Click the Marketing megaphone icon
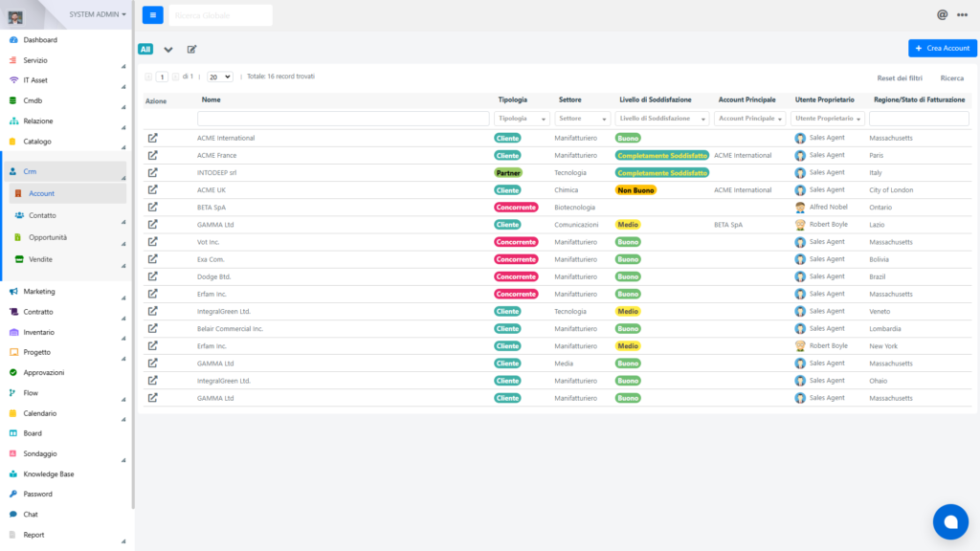 click(x=13, y=291)
